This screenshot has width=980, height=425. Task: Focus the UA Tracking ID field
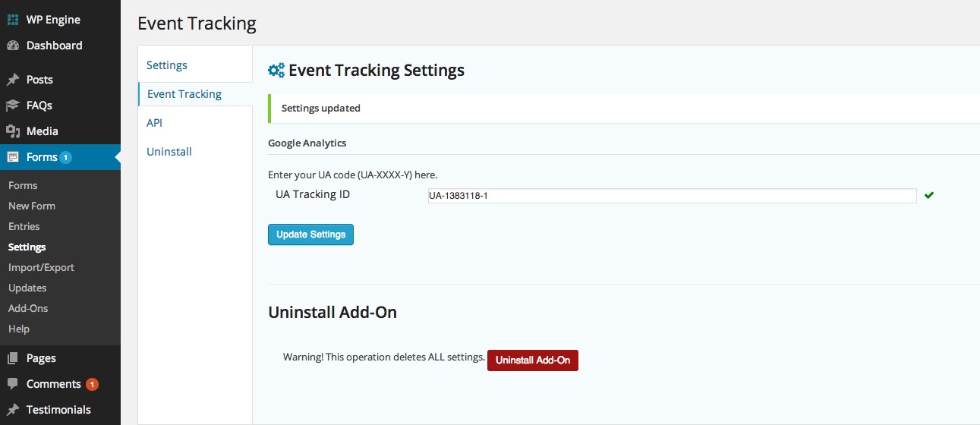[672, 196]
